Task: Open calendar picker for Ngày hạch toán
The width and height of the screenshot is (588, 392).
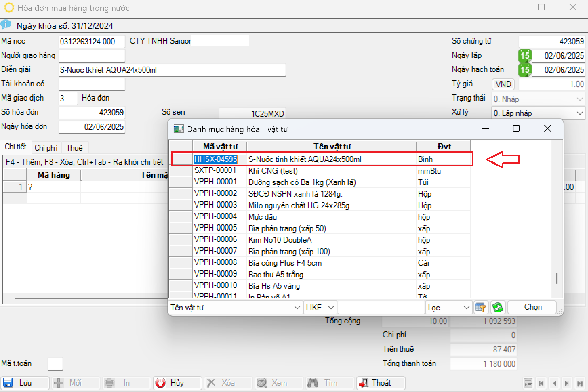Action: coord(525,70)
